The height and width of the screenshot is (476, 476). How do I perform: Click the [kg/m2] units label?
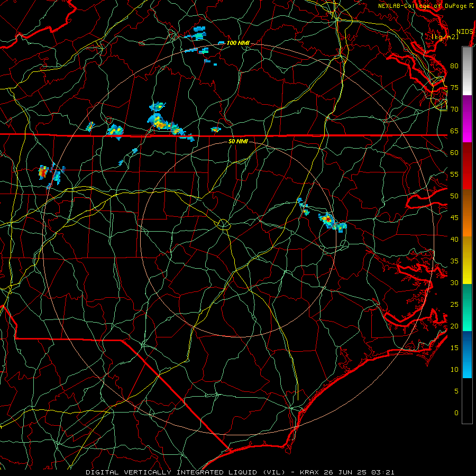point(445,37)
